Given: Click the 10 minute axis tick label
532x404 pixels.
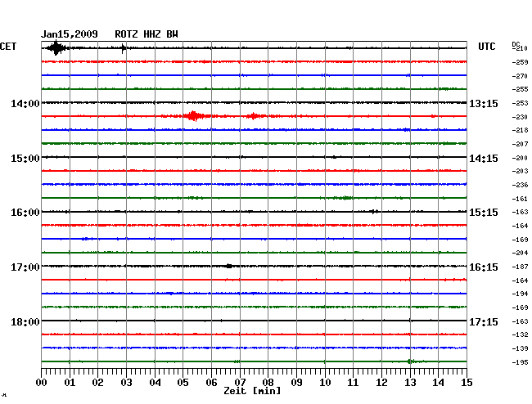Looking at the screenshot, I should coord(325,382).
